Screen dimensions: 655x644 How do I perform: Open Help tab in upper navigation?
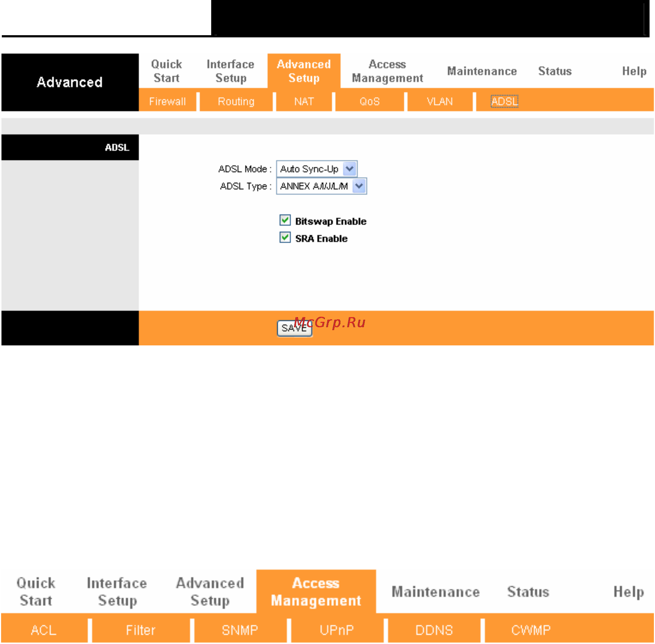click(634, 71)
